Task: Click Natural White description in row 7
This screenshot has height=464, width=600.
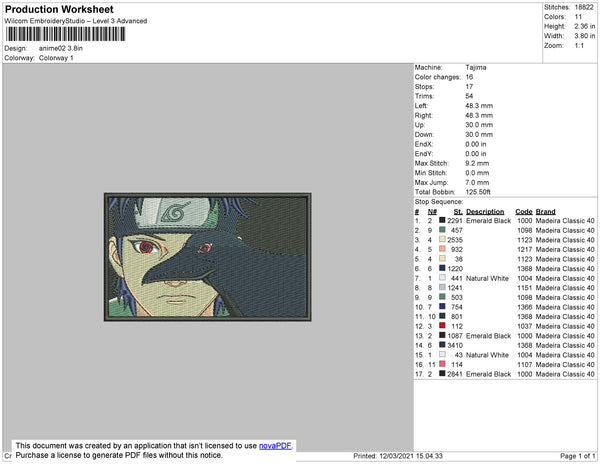Action: click(487, 278)
